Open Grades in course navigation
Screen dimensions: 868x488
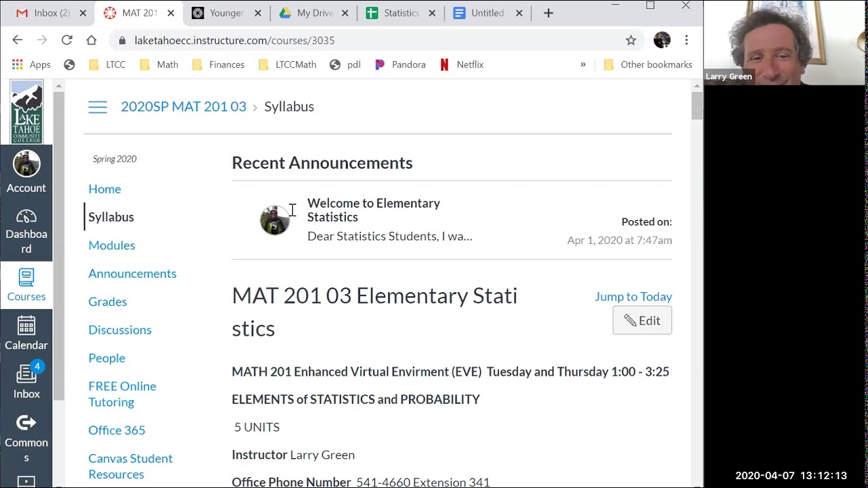tap(107, 302)
